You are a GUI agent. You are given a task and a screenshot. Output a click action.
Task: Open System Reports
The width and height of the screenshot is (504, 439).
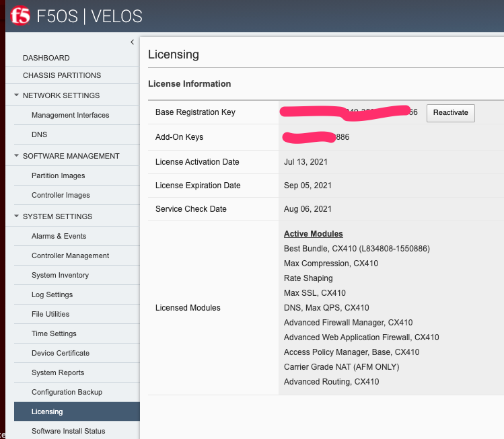click(x=58, y=372)
